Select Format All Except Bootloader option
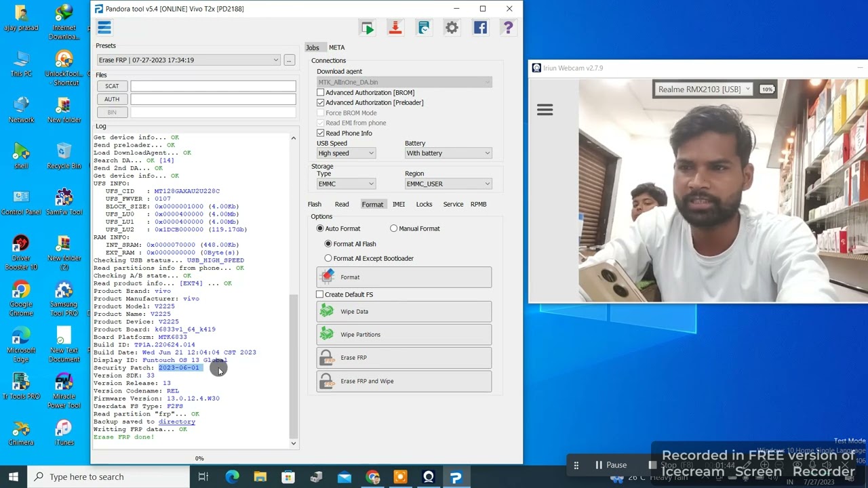The height and width of the screenshot is (488, 868). (328, 258)
